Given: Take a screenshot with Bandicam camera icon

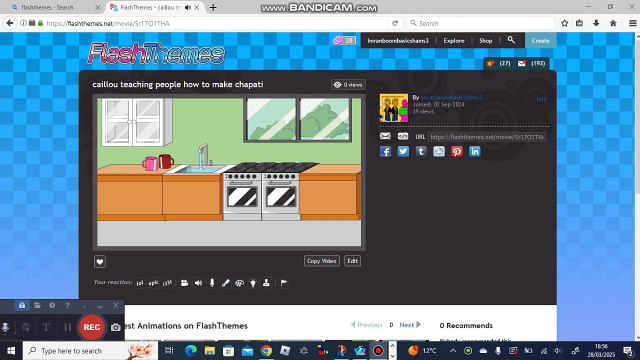Looking at the screenshot, I should tap(116, 327).
